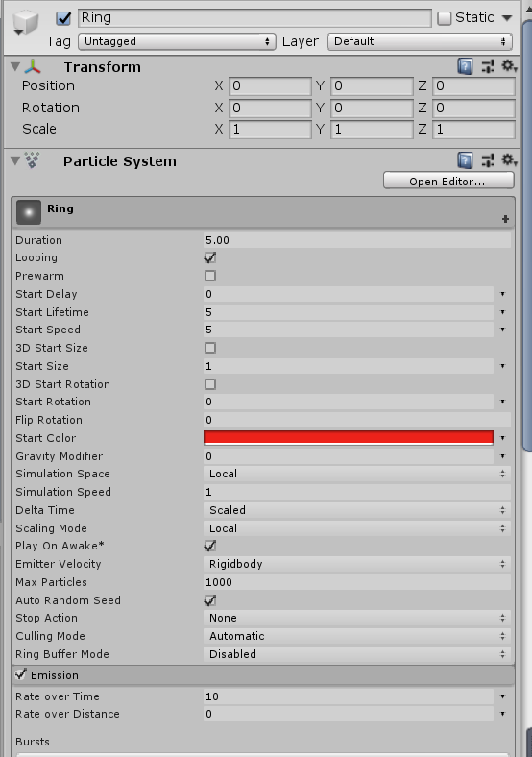Open Particle System help reference icon
This screenshot has width=532, height=757.
[x=465, y=160]
